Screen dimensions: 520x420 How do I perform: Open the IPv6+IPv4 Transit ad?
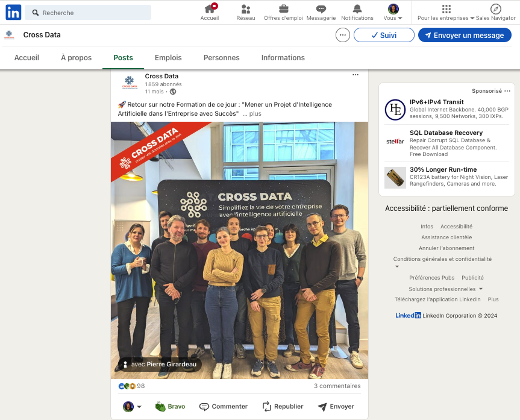point(436,102)
